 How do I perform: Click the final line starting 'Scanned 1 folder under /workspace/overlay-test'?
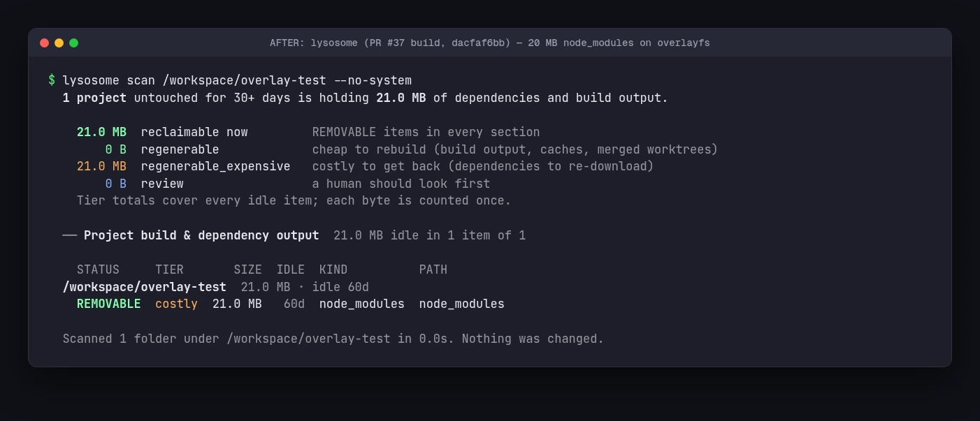pyautogui.click(x=333, y=339)
